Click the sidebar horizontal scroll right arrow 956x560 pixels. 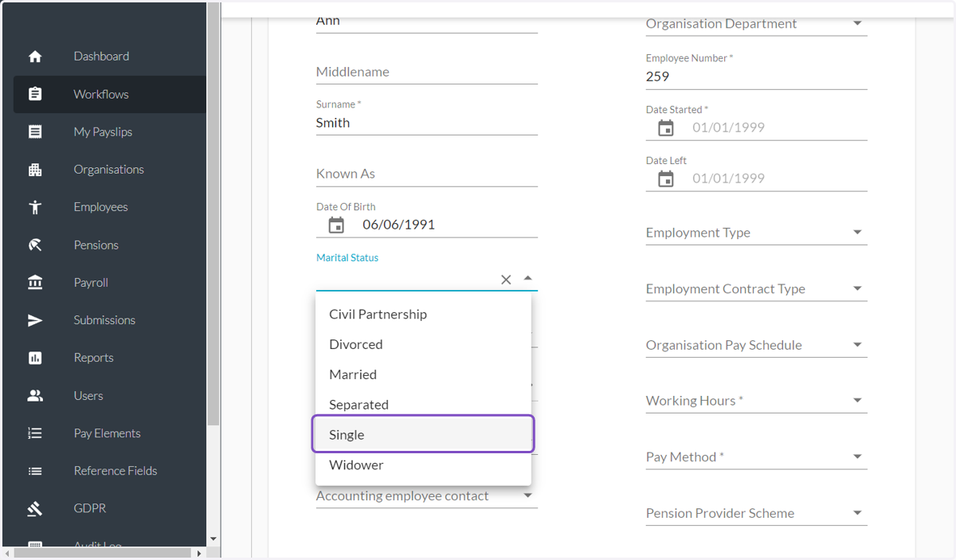tap(199, 553)
